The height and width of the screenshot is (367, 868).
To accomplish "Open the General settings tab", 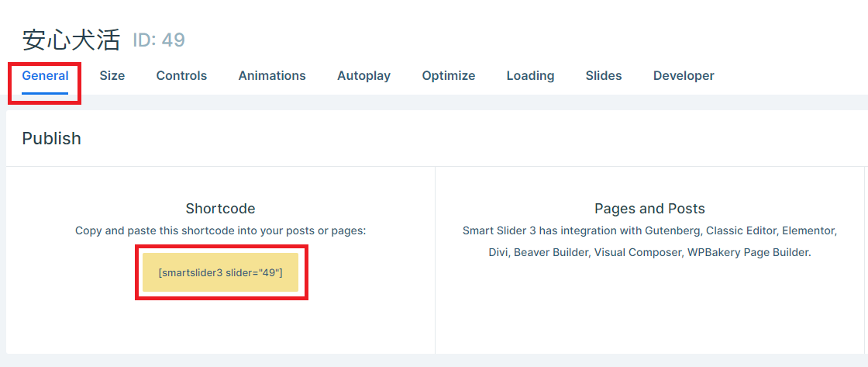I will [x=45, y=76].
